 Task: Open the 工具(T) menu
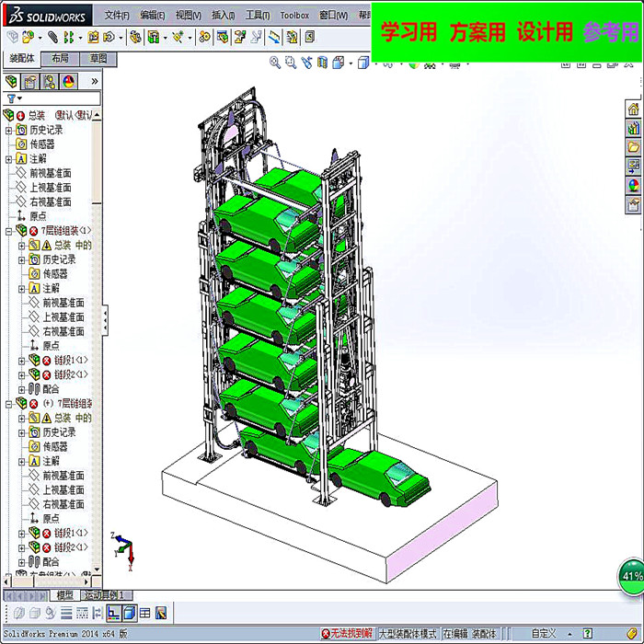pyautogui.click(x=258, y=16)
